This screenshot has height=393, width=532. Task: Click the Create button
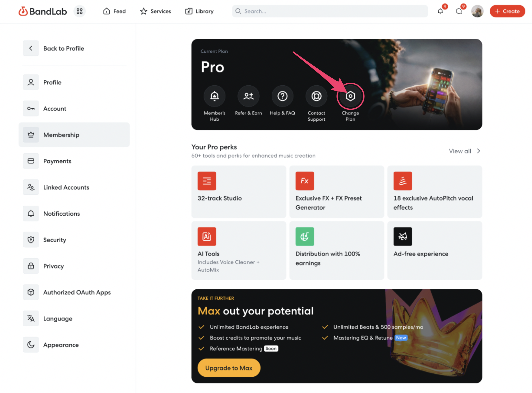coord(507,11)
